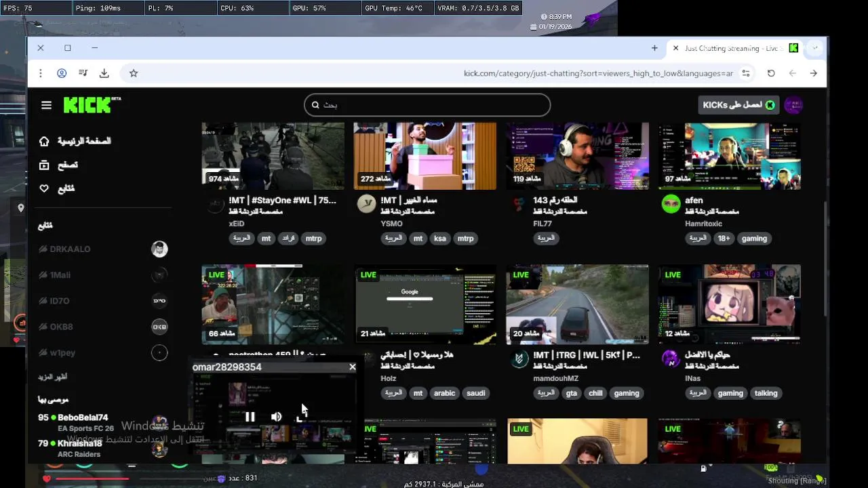Open the Kick sidebar hamburger menu
Viewport: 868px width, 488px height.
tap(46, 105)
